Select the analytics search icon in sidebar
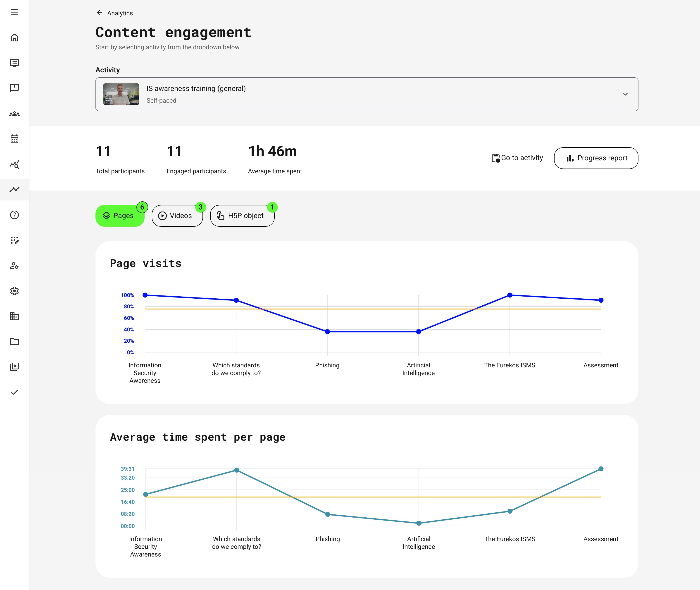Screen dimensions: 700x590 14,164
